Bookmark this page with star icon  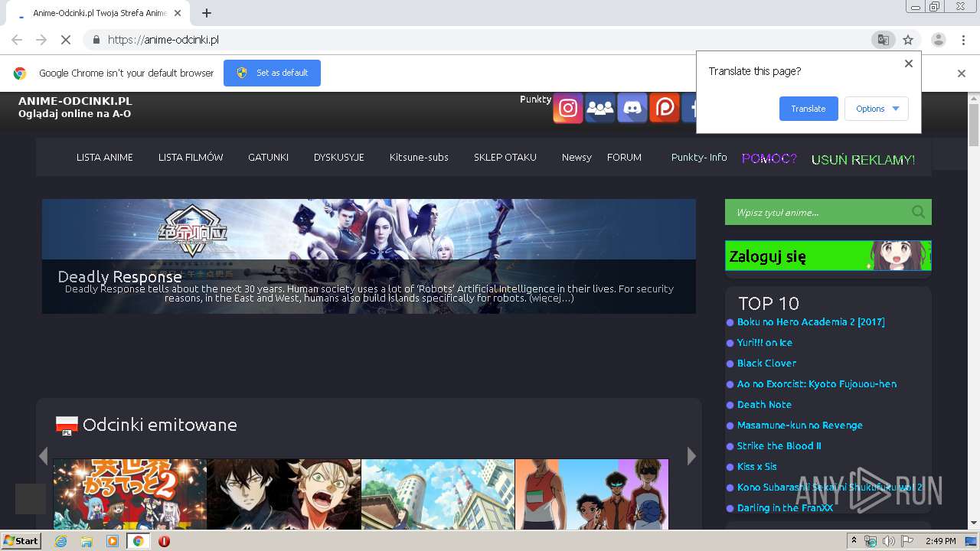point(908,40)
